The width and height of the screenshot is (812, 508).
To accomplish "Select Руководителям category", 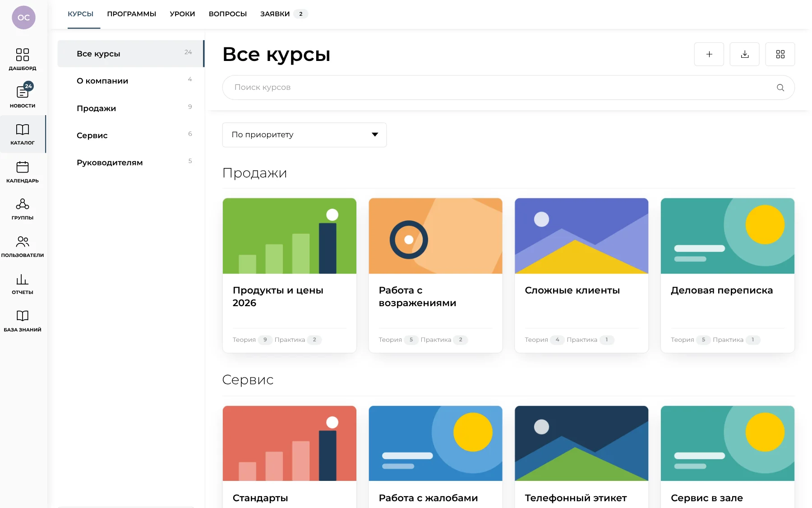I will (x=131, y=163).
